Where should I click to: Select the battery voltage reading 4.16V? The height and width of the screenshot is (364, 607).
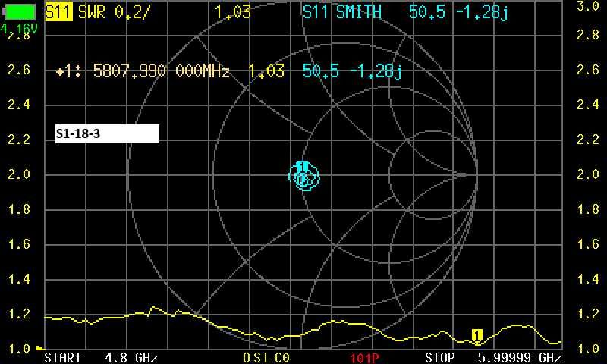[x=18, y=28]
